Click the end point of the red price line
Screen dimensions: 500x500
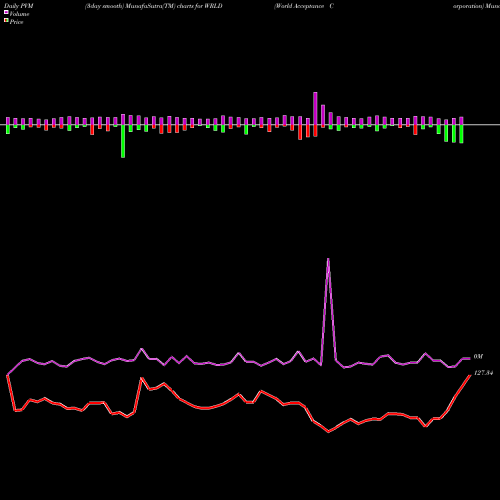pos(470,375)
